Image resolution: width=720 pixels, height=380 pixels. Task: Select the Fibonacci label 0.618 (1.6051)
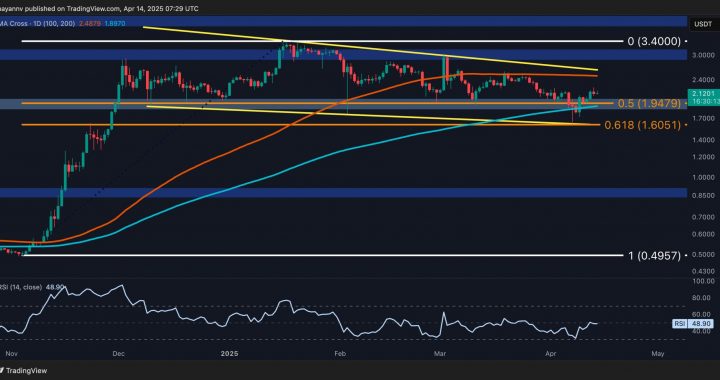643,124
